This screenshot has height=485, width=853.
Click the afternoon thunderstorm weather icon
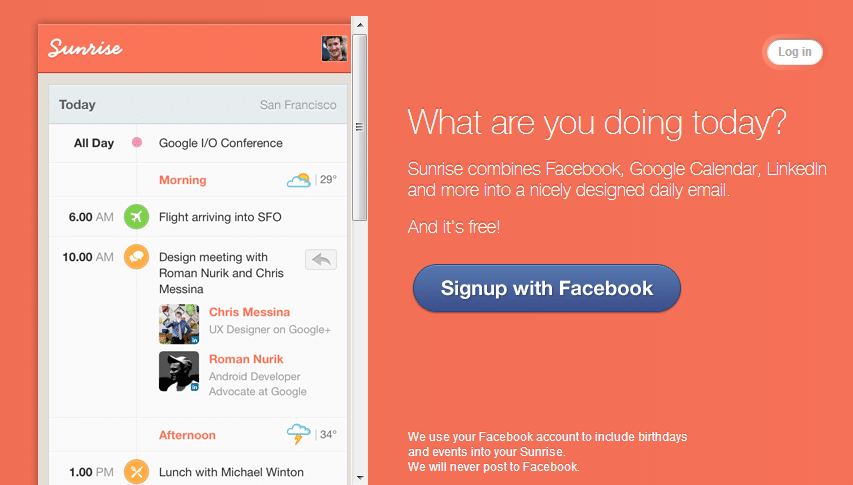click(299, 434)
